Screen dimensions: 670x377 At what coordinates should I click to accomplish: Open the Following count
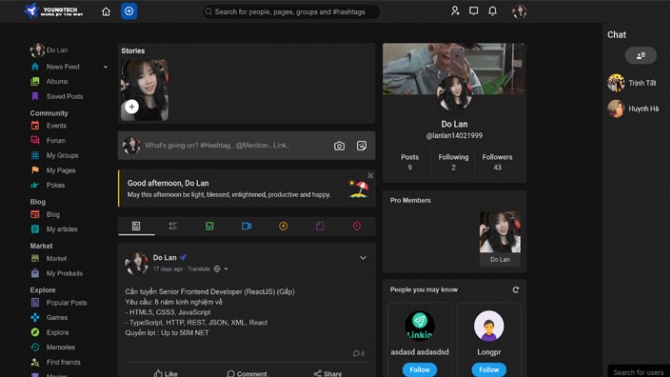point(453,162)
